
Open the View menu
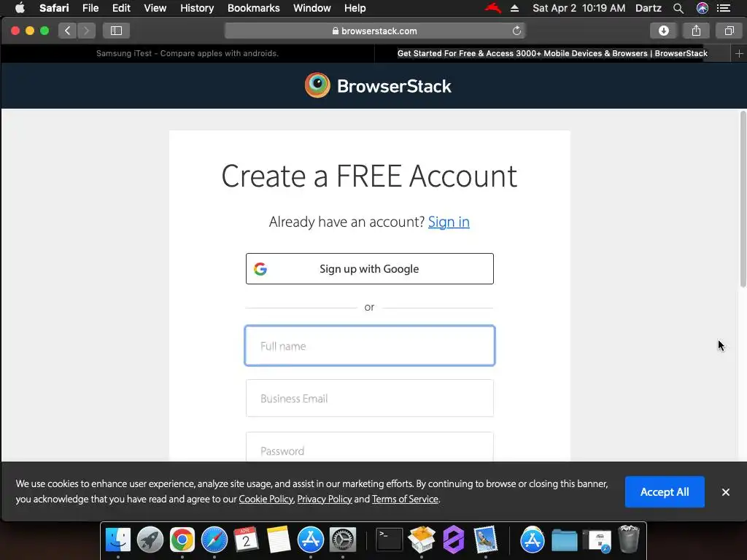pyautogui.click(x=155, y=8)
